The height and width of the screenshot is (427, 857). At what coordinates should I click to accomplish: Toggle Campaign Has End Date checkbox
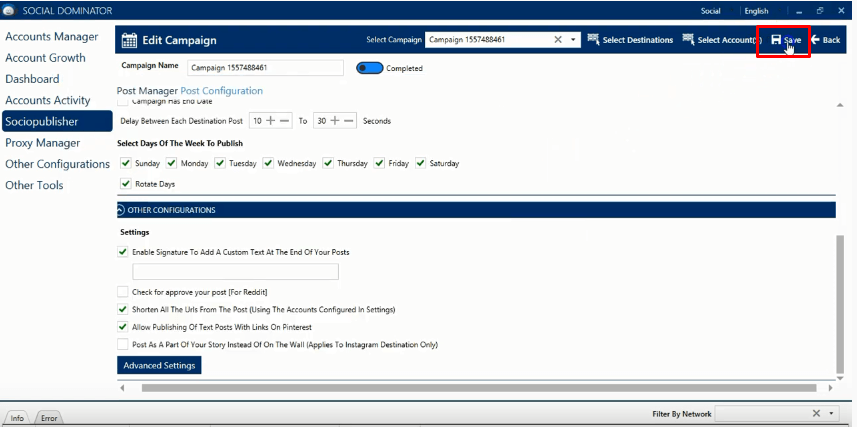[123, 101]
